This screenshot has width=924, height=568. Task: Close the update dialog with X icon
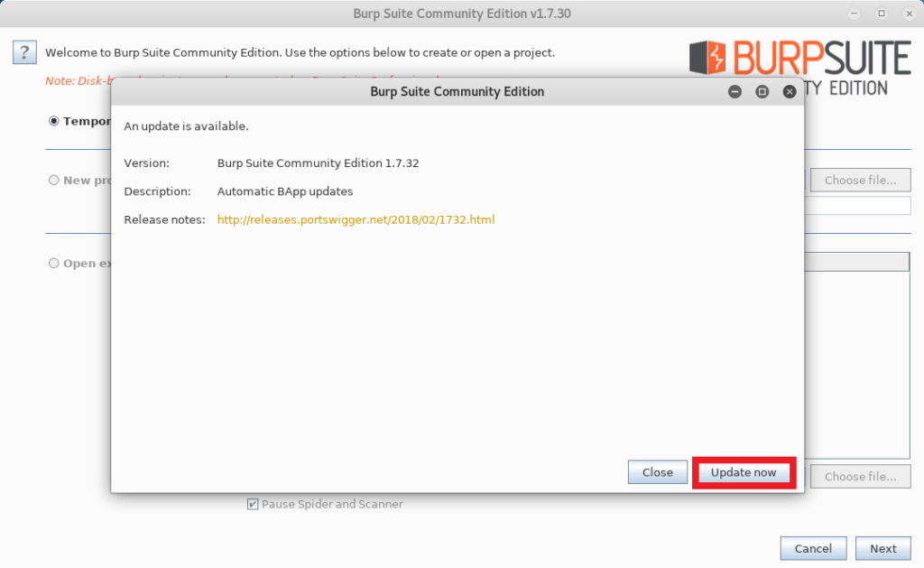pos(790,91)
